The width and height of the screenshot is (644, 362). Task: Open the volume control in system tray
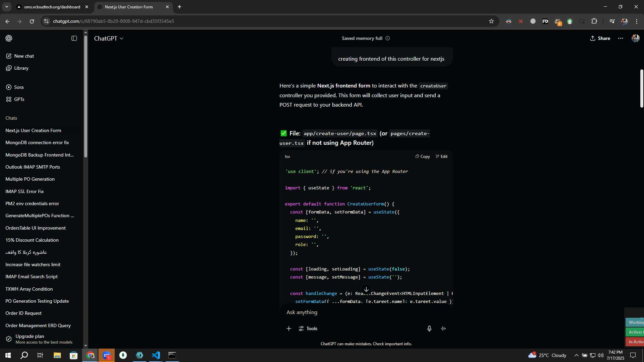[x=601, y=355]
